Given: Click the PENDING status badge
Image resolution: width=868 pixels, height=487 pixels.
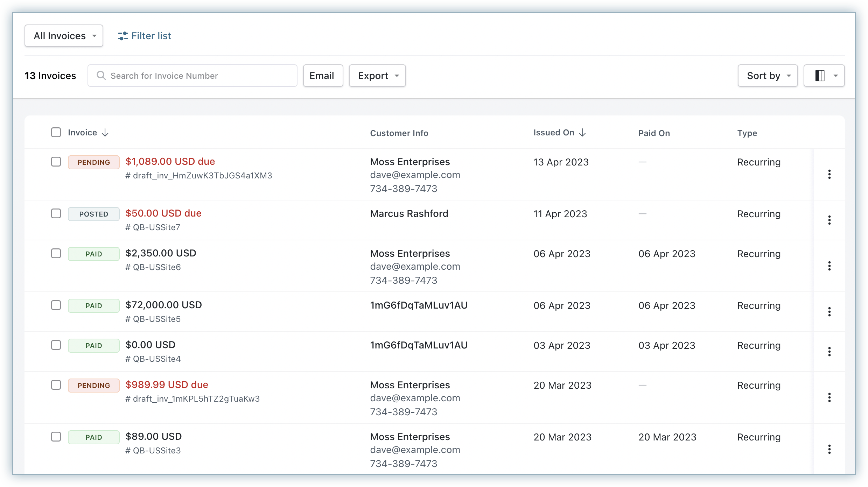Looking at the screenshot, I should (x=93, y=162).
